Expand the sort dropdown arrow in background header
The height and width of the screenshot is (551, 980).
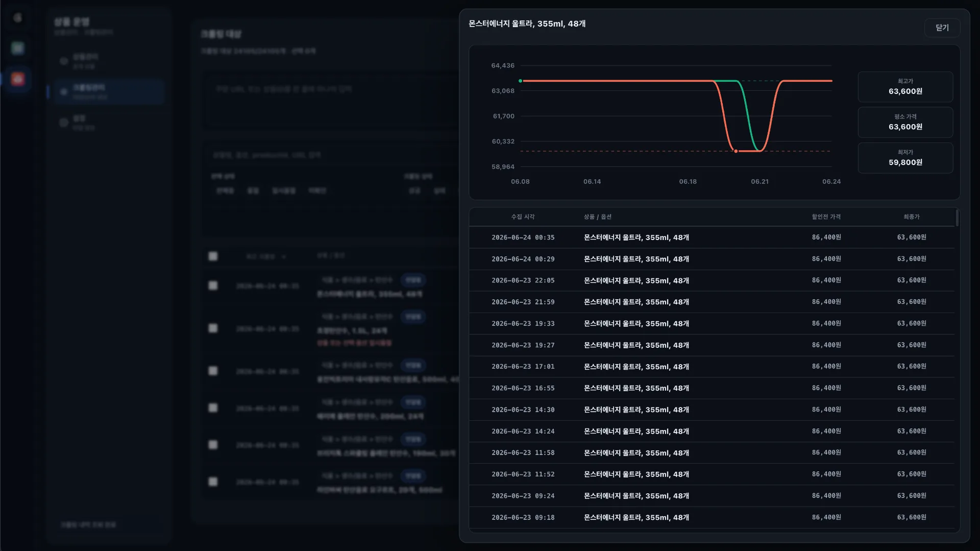coord(284,257)
